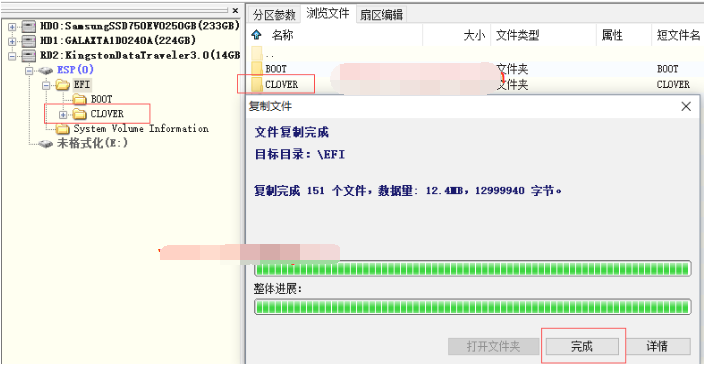
Task: Click the '..' parent directory entry
Action: [270, 55]
